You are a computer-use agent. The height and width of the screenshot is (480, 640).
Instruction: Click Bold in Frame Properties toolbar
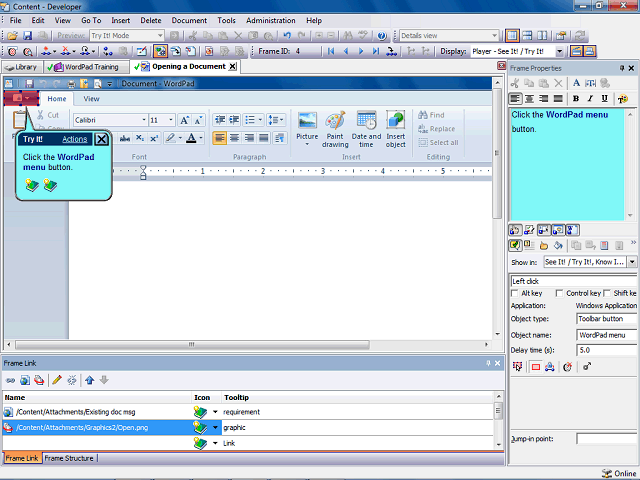(576, 98)
